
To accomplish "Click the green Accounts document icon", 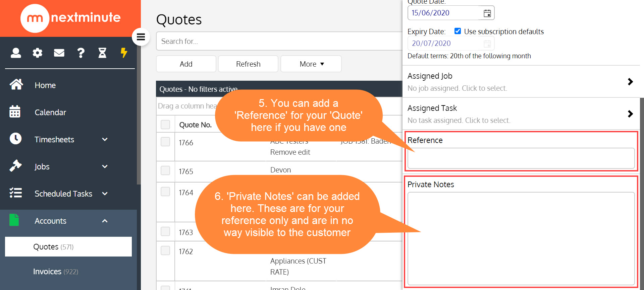I will point(14,220).
